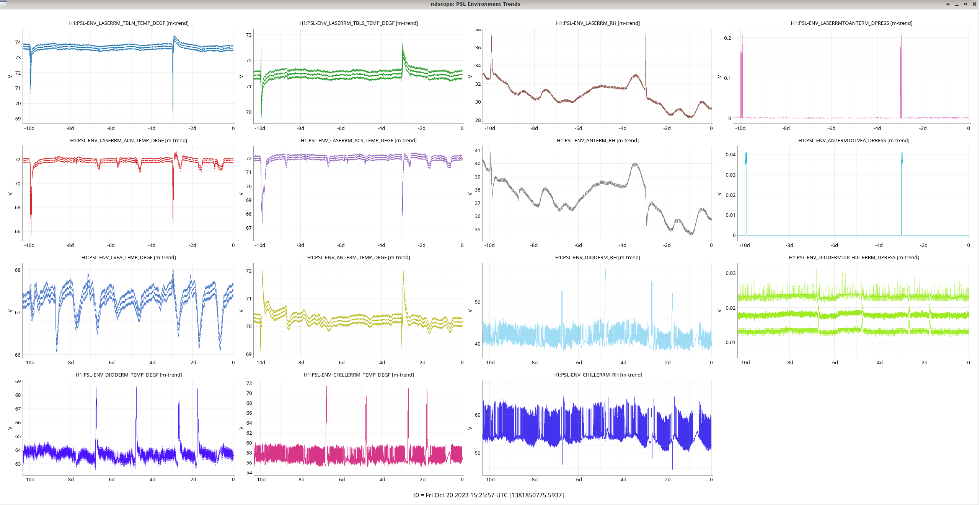Screen dimensions: 980x505
Task: Maximize the ndscope window
Action: coord(965,4)
